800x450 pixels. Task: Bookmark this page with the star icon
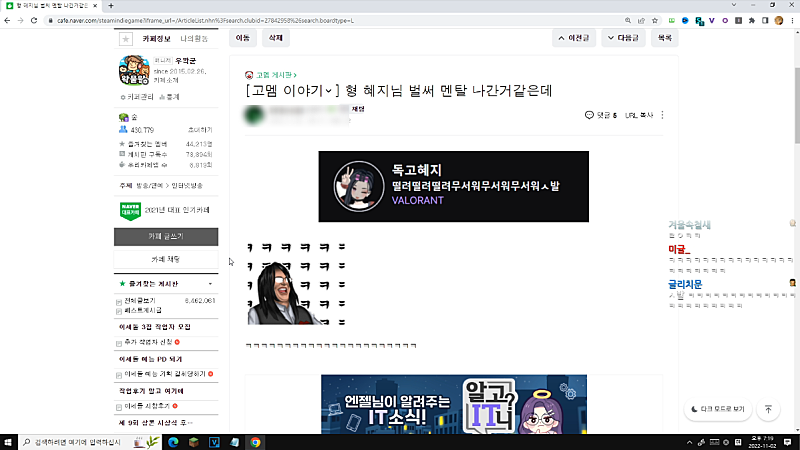click(x=655, y=20)
